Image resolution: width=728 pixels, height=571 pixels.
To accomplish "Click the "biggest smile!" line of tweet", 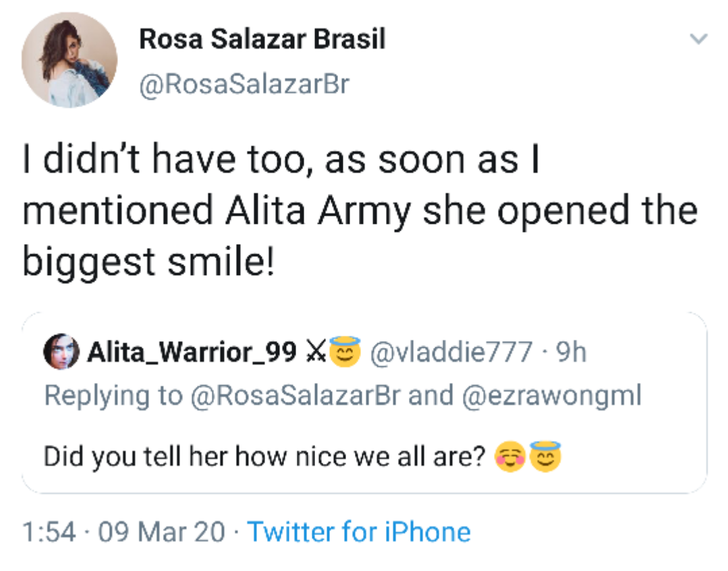I will tap(148, 261).
